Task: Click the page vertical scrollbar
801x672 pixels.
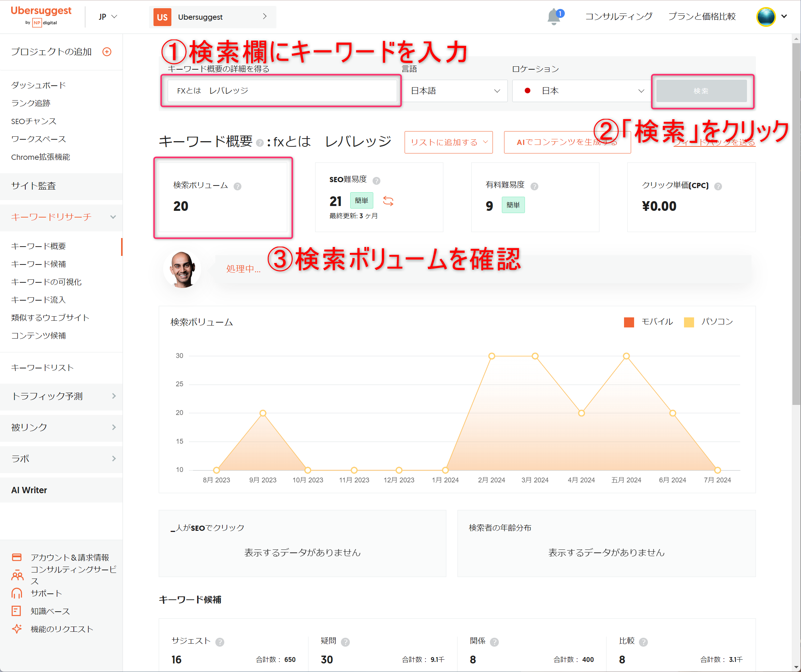Action: pos(796,223)
